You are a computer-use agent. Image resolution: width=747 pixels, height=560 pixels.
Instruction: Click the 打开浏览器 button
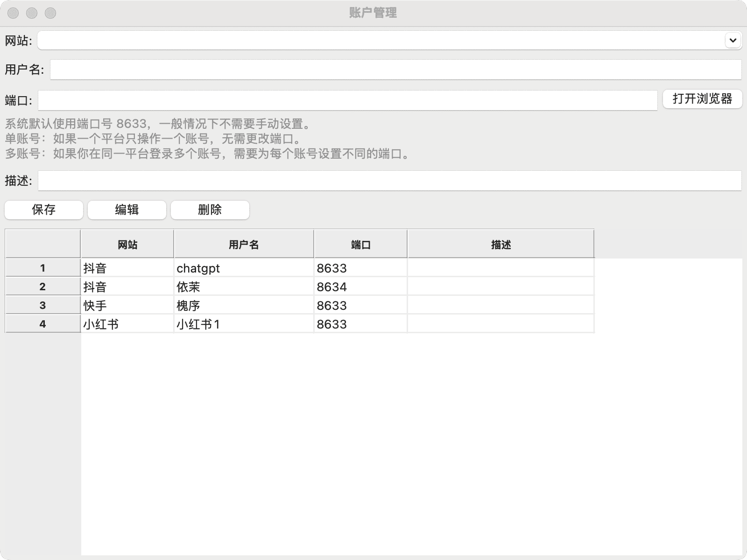click(x=702, y=99)
